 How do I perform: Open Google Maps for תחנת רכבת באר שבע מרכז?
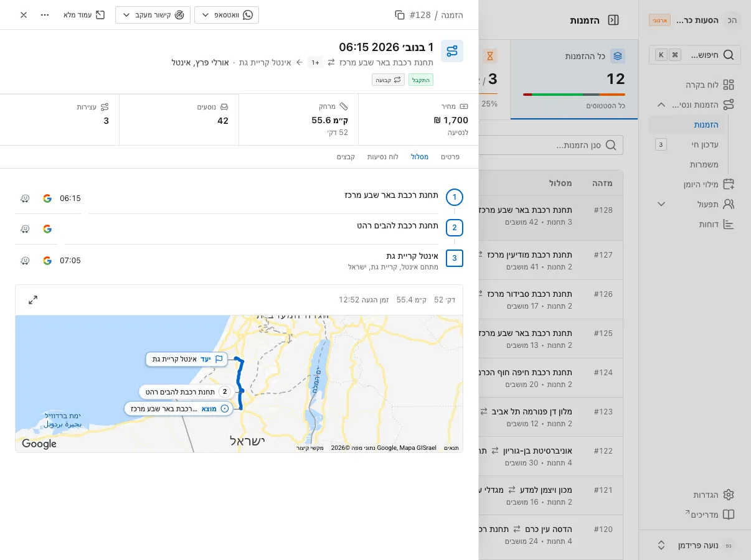(47, 198)
